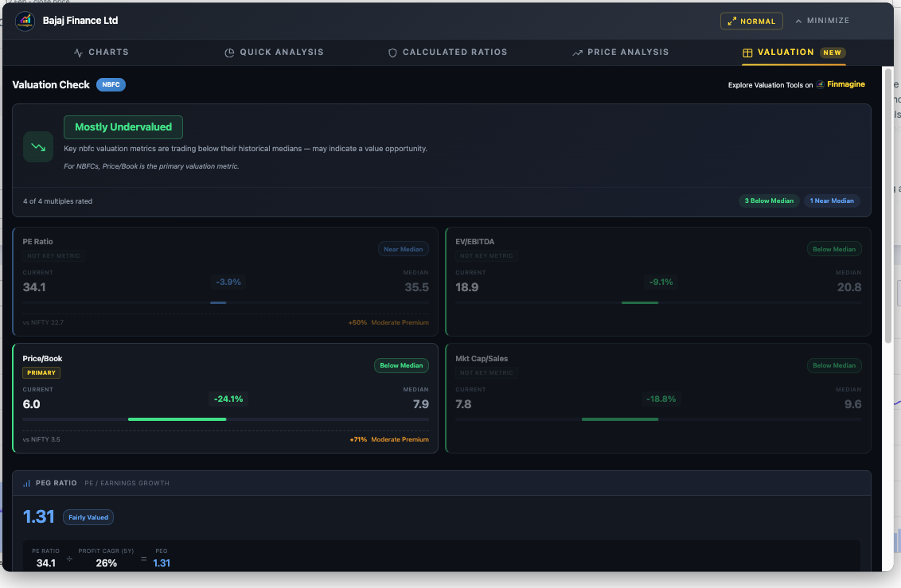Click the green downtrend icon beside Mostly Undervalued

pos(37,146)
